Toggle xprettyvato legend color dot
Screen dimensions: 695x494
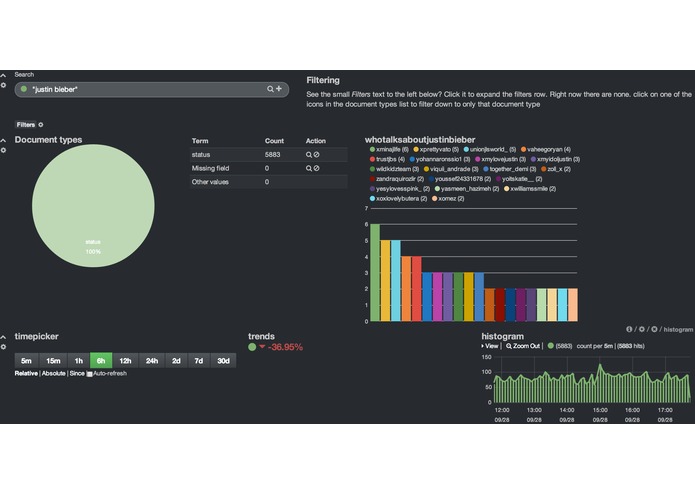tap(416, 150)
